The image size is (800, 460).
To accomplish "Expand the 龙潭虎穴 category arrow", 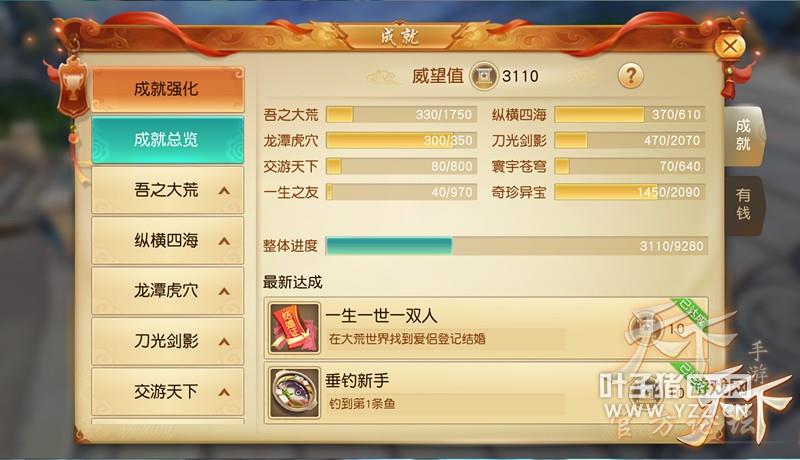I will point(224,291).
